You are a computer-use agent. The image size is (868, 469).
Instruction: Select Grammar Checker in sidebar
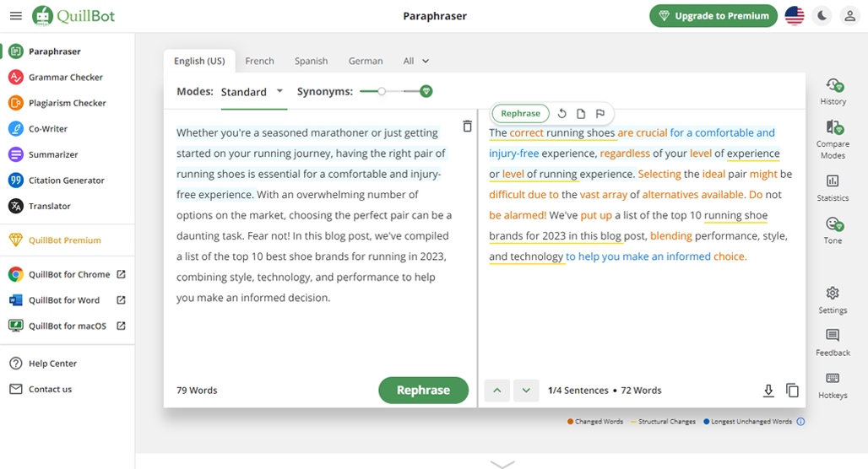pyautogui.click(x=66, y=77)
